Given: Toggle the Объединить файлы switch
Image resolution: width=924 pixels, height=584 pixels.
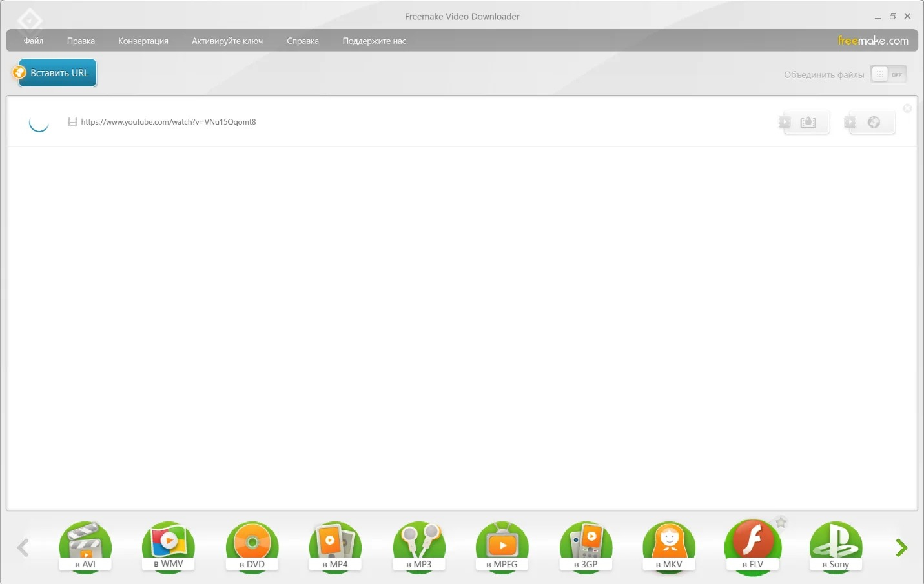Looking at the screenshot, I should tap(888, 74).
